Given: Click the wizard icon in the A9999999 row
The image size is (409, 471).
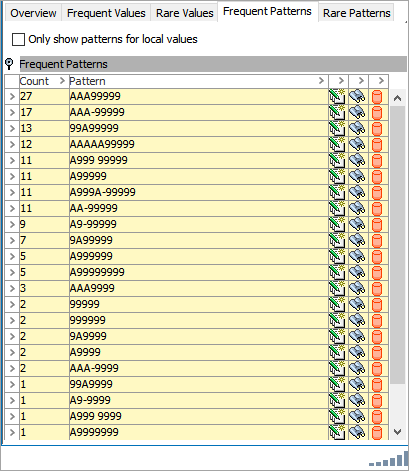Looking at the screenshot, I should point(337,433).
